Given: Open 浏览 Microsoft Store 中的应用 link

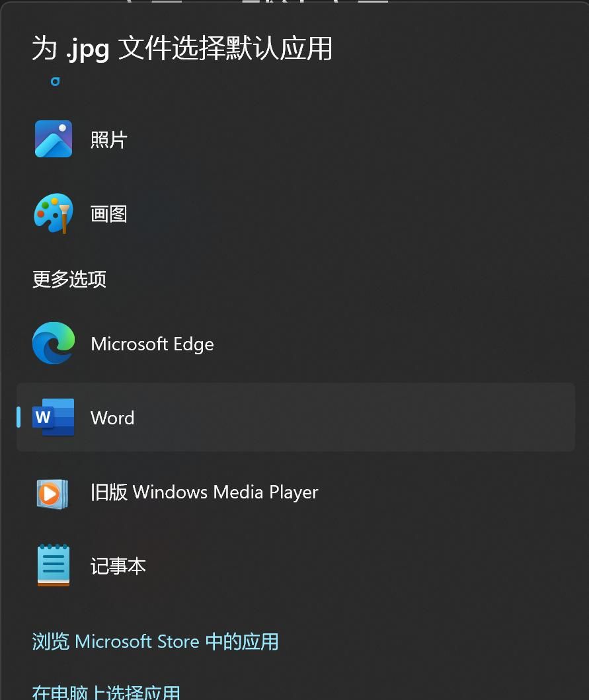Looking at the screenshot, I should [x=155, y=641].
